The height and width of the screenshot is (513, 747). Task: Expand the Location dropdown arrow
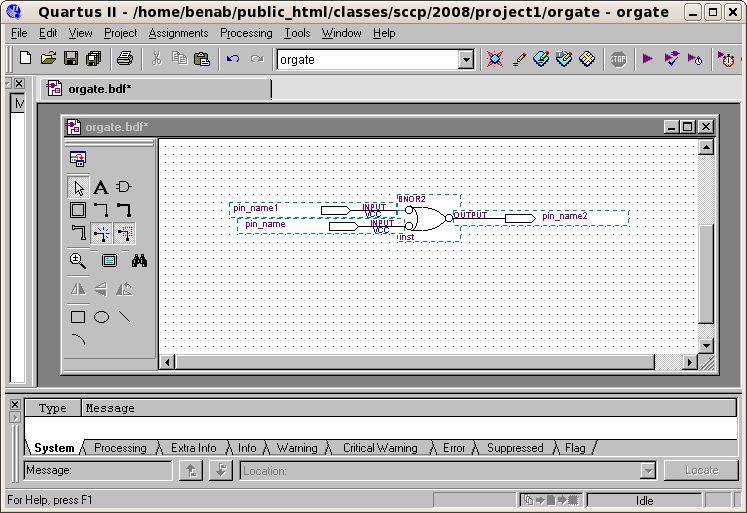click(x=648, y=471)
